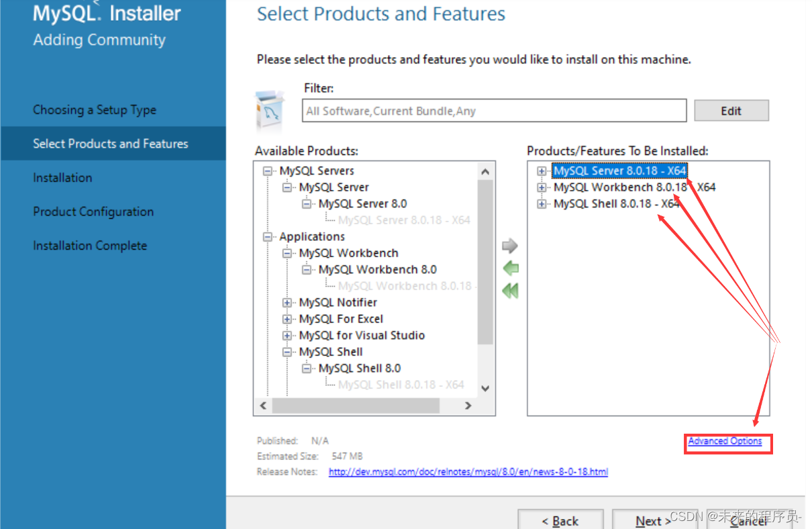Expand MySQL Server 8.0.18 - X64 to install

pyautogui.click(x=542, y=171)
